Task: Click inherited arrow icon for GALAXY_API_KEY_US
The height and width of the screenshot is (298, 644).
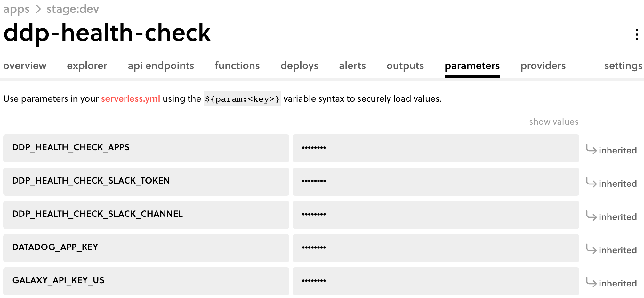Action: [591, 282]
